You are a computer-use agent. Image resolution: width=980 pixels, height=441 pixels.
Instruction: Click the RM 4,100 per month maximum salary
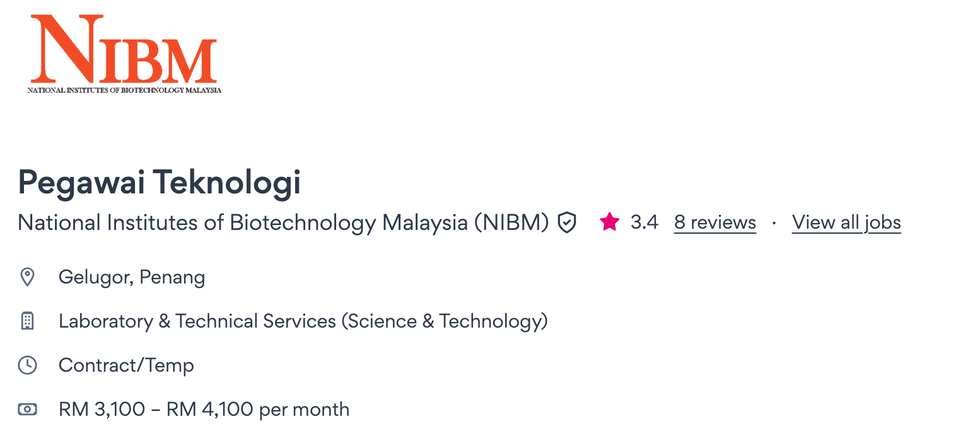pyautogui.click(x=258, y=409)
